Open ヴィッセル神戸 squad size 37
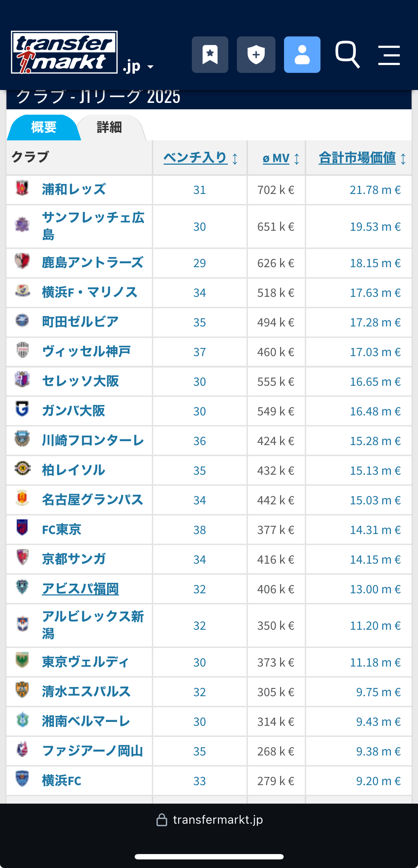 tap(199, 352)
